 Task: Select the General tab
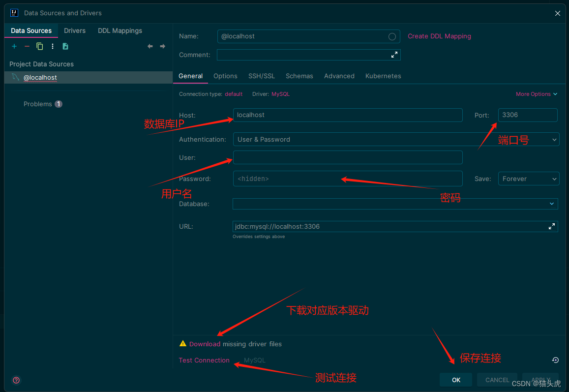coord(190,76)
